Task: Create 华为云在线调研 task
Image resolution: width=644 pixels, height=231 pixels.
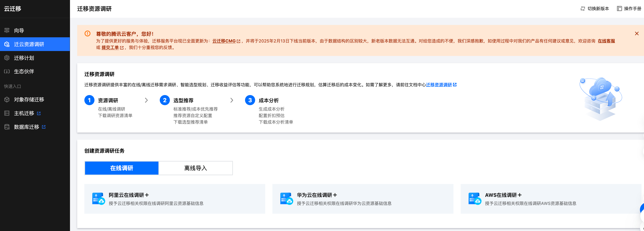Action: [x=363, y=199]
